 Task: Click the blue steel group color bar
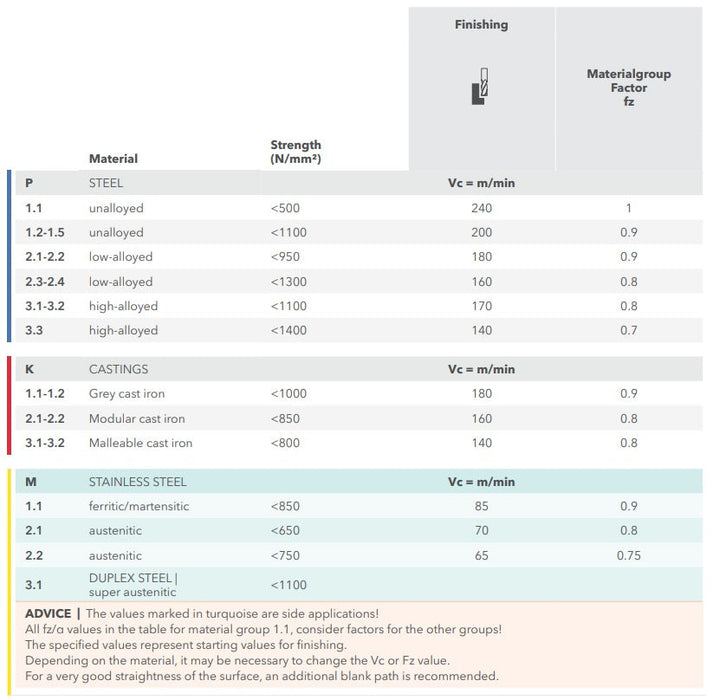pyautogui.click(x=9, y=256)
